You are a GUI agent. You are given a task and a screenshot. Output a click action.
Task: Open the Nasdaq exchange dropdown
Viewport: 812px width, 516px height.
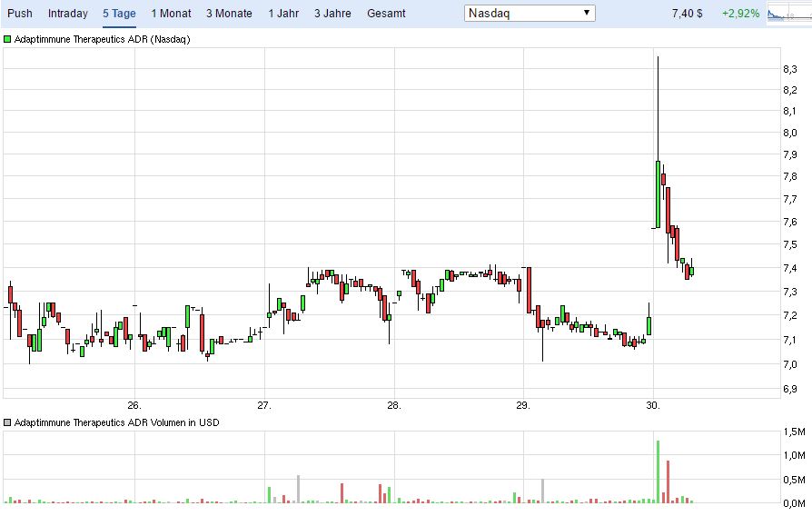tap(530, 14)
